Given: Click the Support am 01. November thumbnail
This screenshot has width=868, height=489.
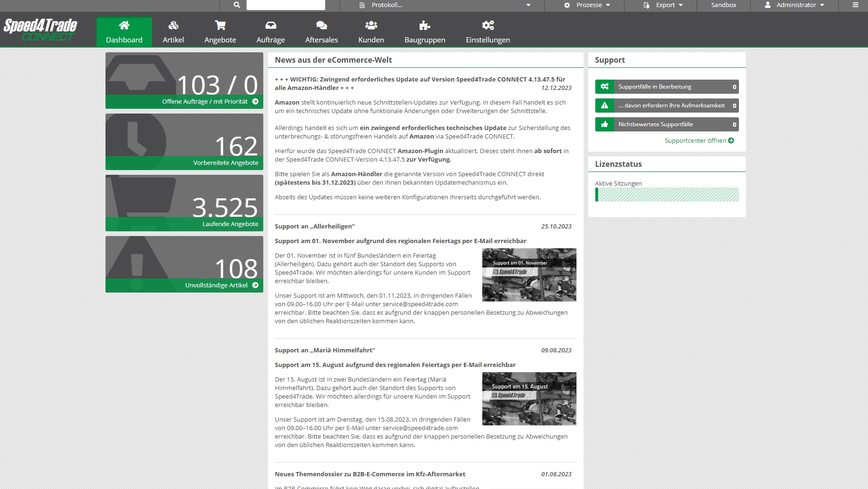Looking at the screenshot, I should click(529, 275).
